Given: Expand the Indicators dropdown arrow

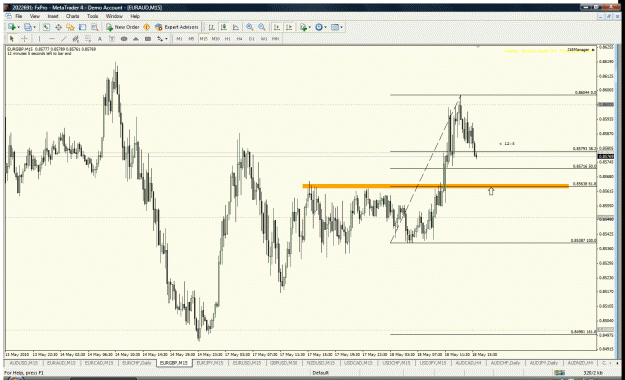Looking at the screenshot, I should coord(310,27).
